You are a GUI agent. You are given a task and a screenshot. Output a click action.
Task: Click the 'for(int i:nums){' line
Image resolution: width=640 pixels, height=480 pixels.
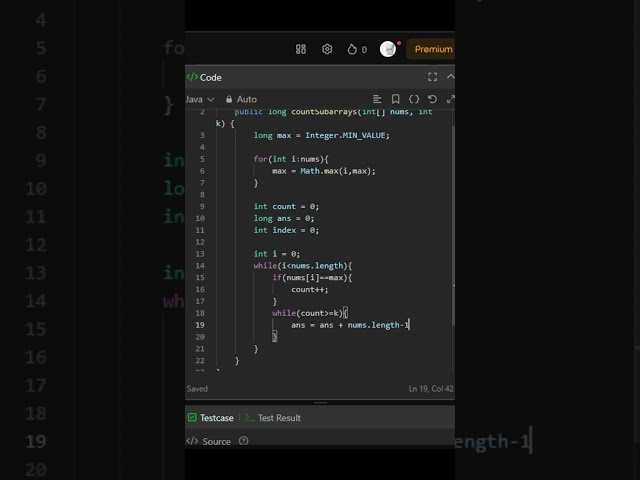pyautogui.click(x=291, y=159)
